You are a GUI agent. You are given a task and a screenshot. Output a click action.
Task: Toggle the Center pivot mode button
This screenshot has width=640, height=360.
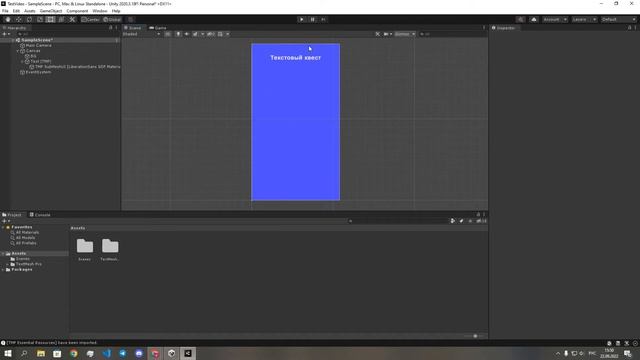click(90, 19)
